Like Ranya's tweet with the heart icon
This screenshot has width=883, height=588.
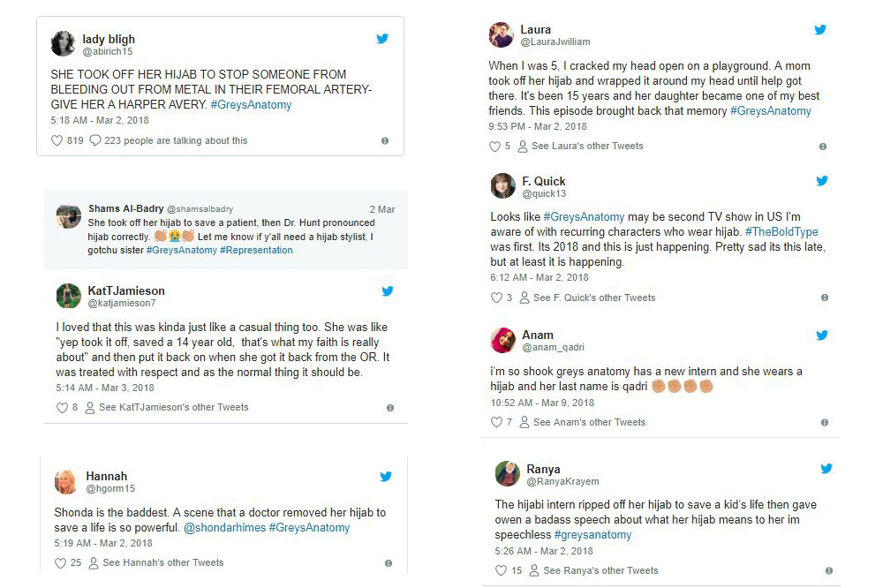[501, 570]
